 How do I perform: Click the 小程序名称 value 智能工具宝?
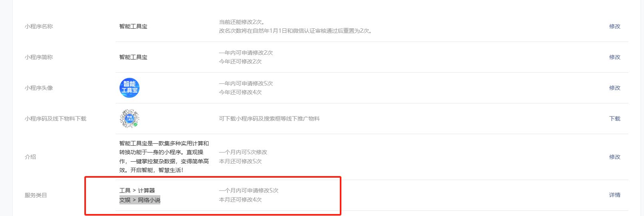pos(133,26)
